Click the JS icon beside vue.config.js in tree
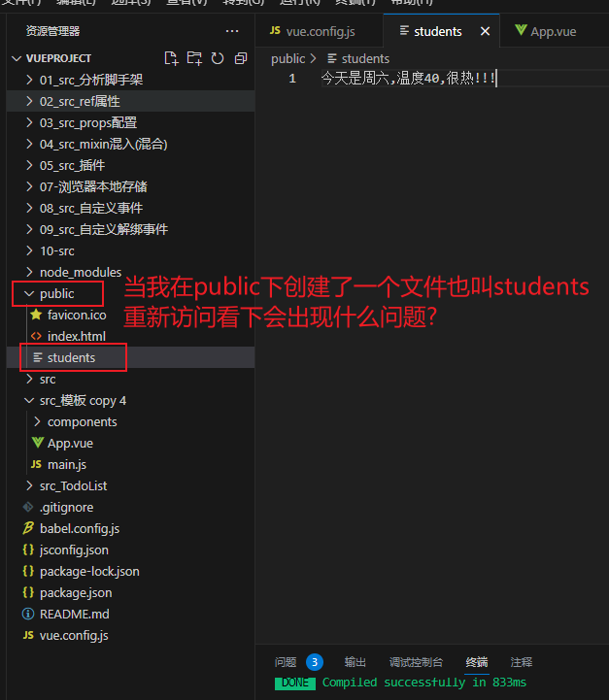This screenshot has height=700, width=609. click(28, 635)
